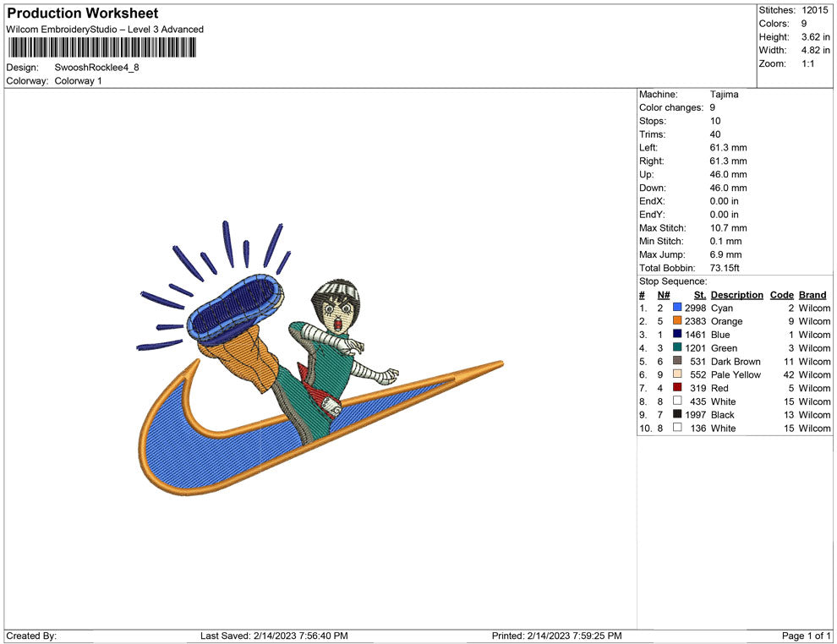Click the Blue 1461 color swatch
This screenshot has width=837, height=644.
click(677, 334)
